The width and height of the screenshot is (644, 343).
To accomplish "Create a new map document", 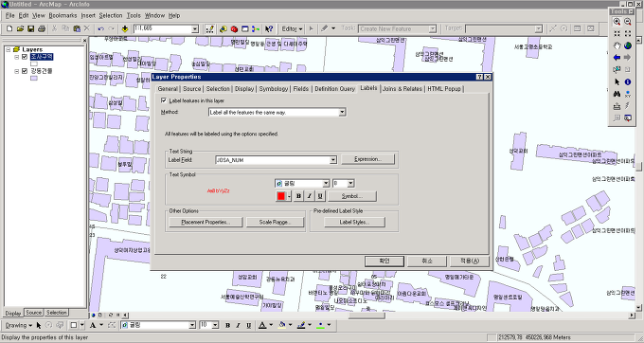I will (x=9, y=28).
